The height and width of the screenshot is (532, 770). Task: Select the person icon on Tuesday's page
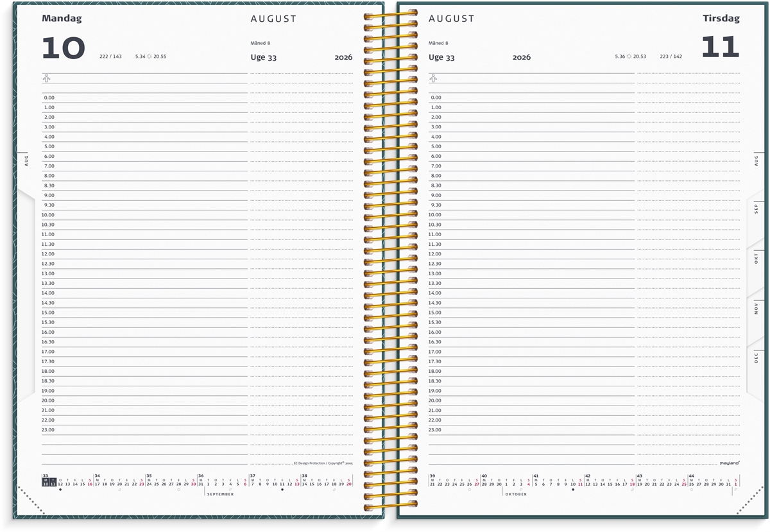[x=433, y=78]
